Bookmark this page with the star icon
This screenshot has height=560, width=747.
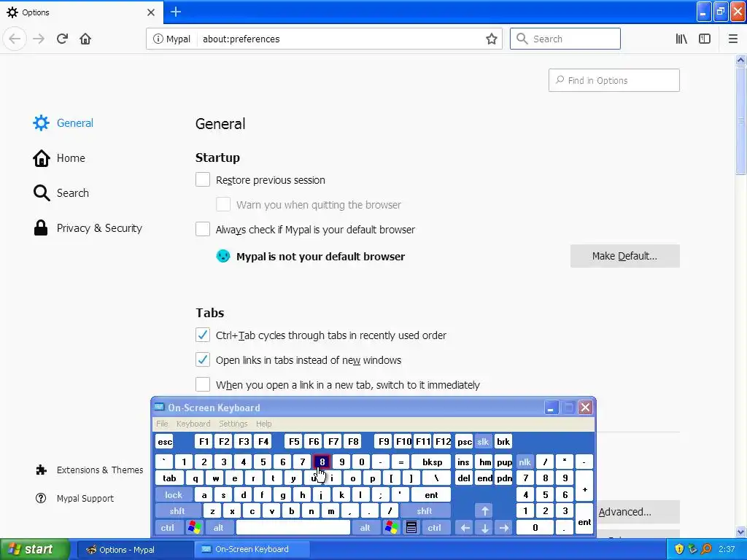491,39
